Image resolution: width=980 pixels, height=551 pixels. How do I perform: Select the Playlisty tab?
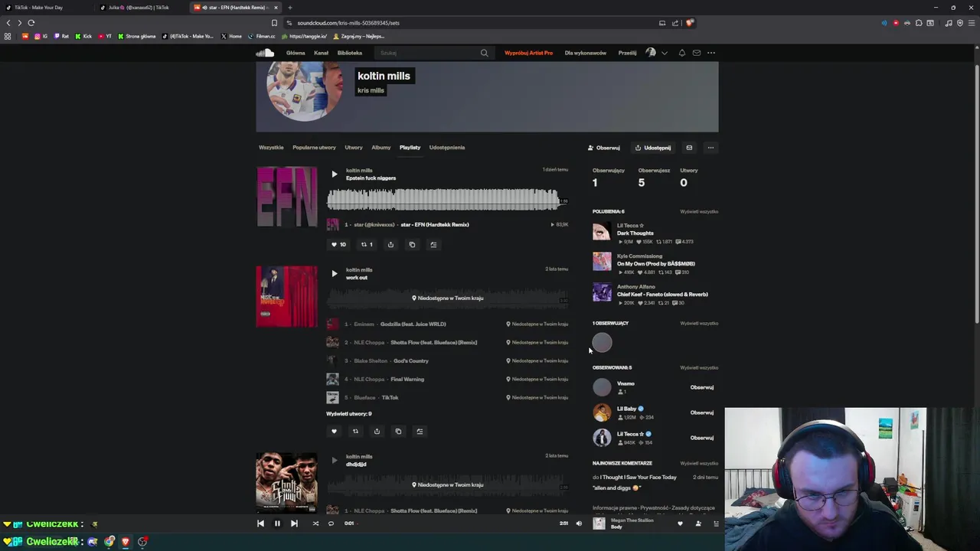pyautogui.click(x=410, y=147)
